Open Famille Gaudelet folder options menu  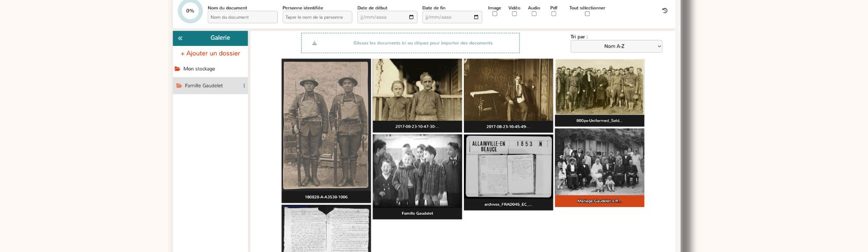click(244, 86)
